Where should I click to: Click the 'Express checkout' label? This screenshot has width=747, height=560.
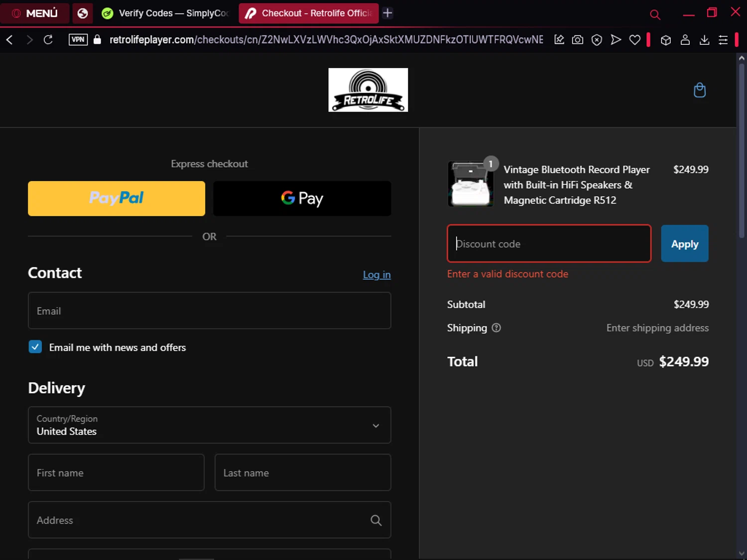pyautogui.click(x=209, y=164)
